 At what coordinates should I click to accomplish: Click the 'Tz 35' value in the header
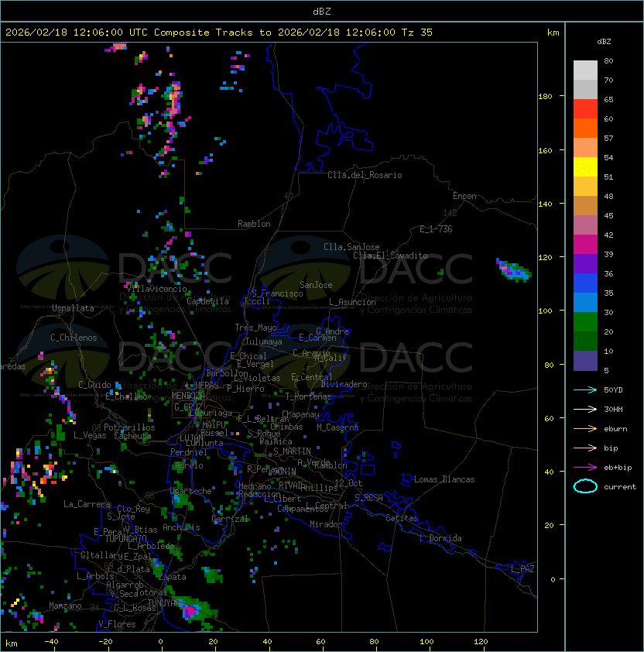417,33
